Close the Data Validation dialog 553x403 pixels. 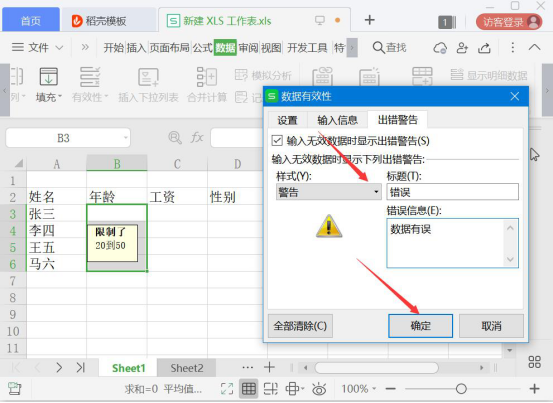click(515, 96)
